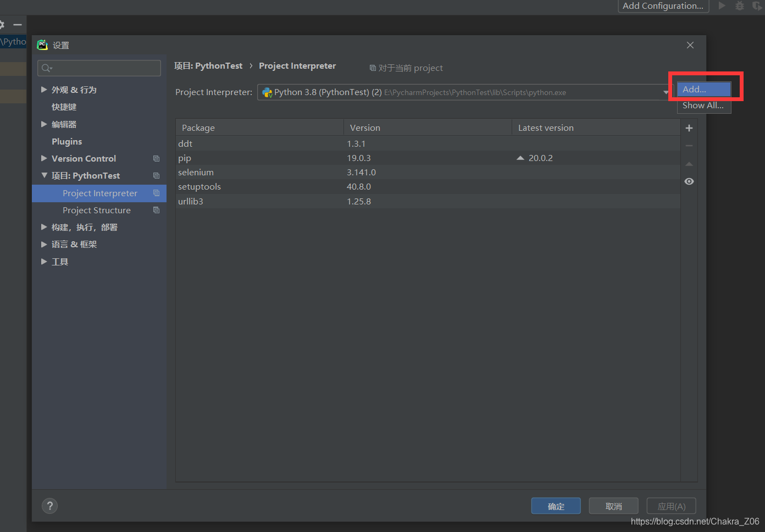Screen dimensions: 765x532
Task: Click copy icon beside 项目: PythonTest
Action: point(156,175)
